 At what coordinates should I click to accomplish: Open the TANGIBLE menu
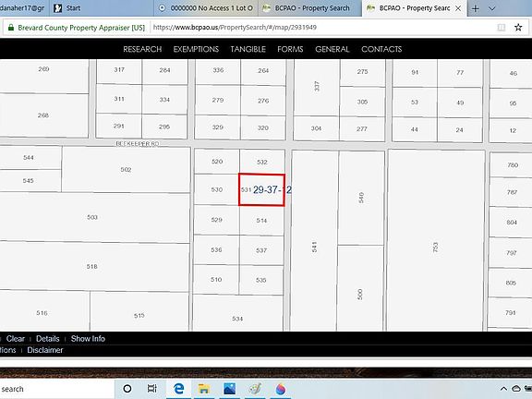(248, 49)
